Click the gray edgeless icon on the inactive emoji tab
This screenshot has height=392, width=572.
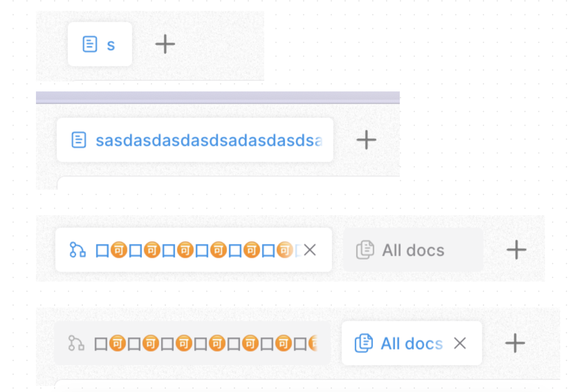coord(76,343)
